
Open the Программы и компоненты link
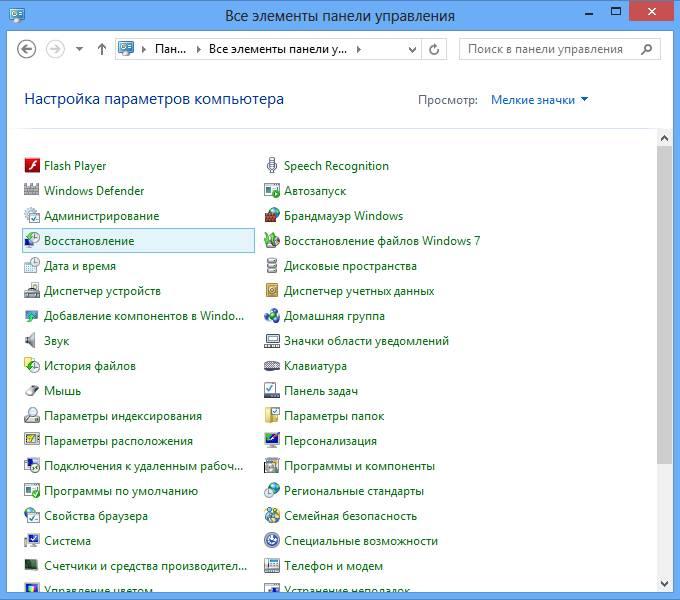click(x=360, y=466)
